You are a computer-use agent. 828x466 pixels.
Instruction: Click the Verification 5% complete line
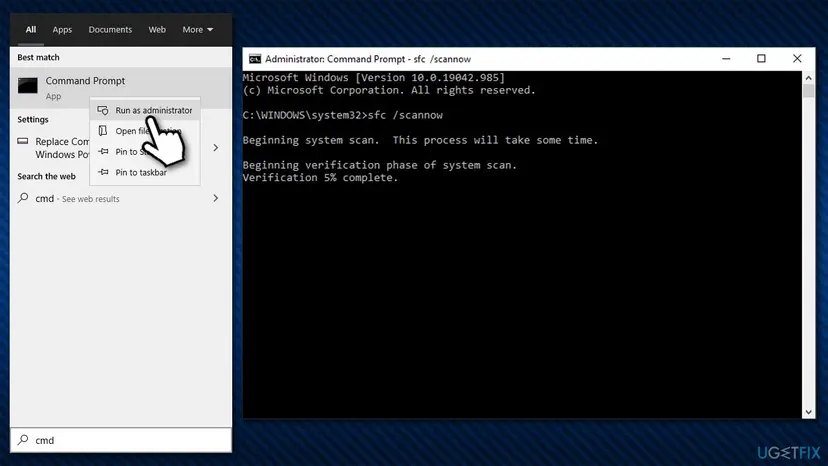point(321,178)
